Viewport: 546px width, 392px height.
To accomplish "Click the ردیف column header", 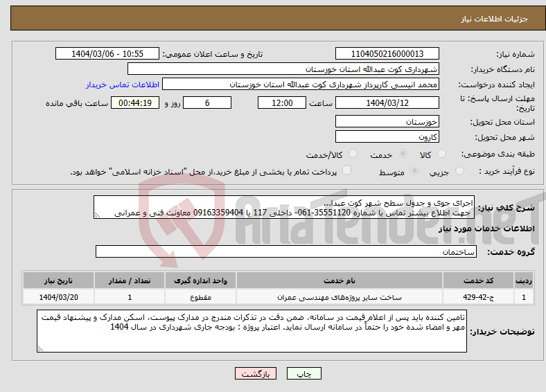I will (x=524, y=280).
